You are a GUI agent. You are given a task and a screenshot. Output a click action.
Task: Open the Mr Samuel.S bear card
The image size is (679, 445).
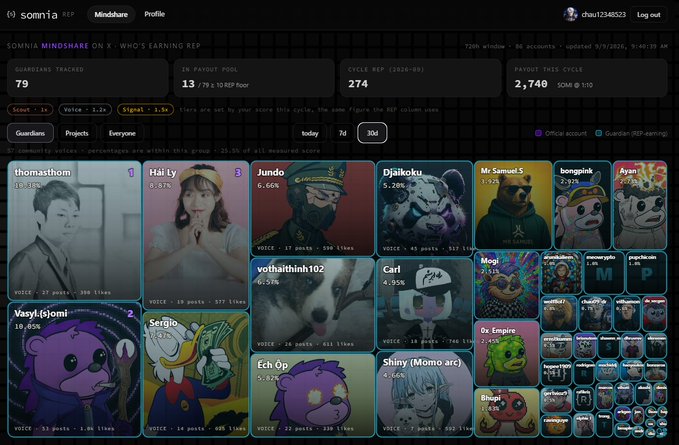pos(513,205)
